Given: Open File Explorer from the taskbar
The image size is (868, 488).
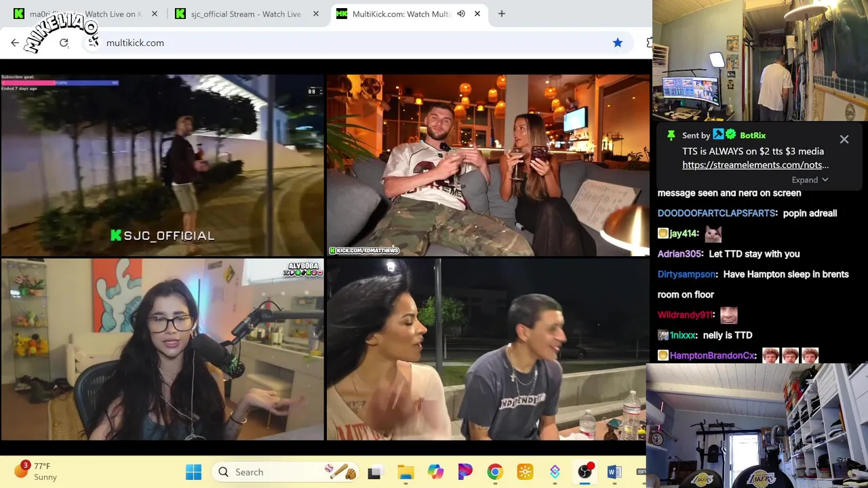Looking at the screenshot, I should tap(406, 472).
